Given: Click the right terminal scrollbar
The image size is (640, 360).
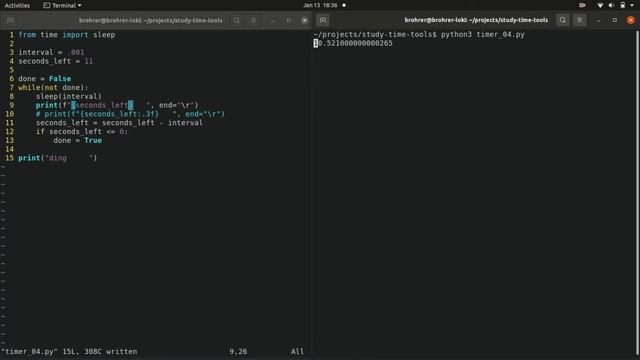Looking at the screenshot, I should tap(637, 192).
